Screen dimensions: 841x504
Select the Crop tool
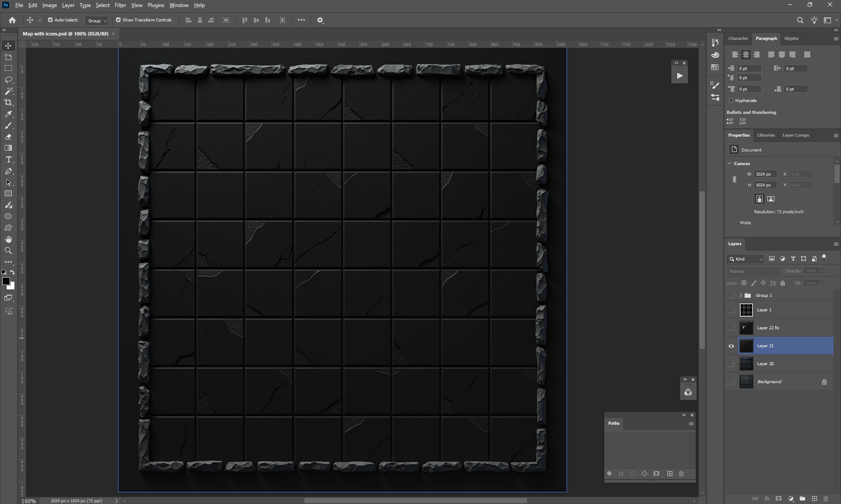(x=8, y=102)
